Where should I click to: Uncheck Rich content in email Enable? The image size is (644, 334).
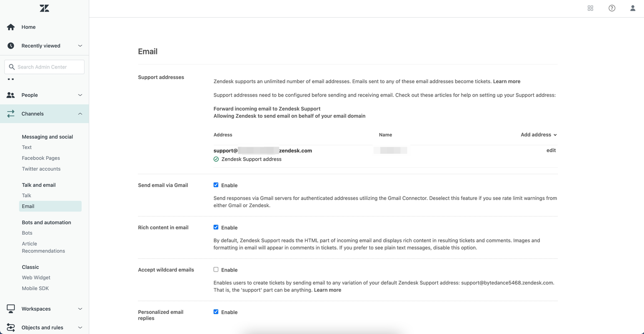coord(216,227)
